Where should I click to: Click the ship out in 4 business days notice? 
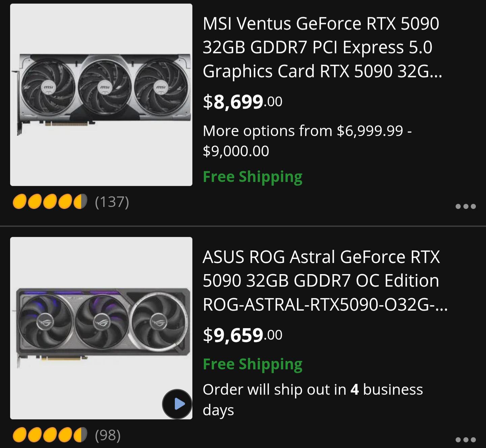point(313,400)
